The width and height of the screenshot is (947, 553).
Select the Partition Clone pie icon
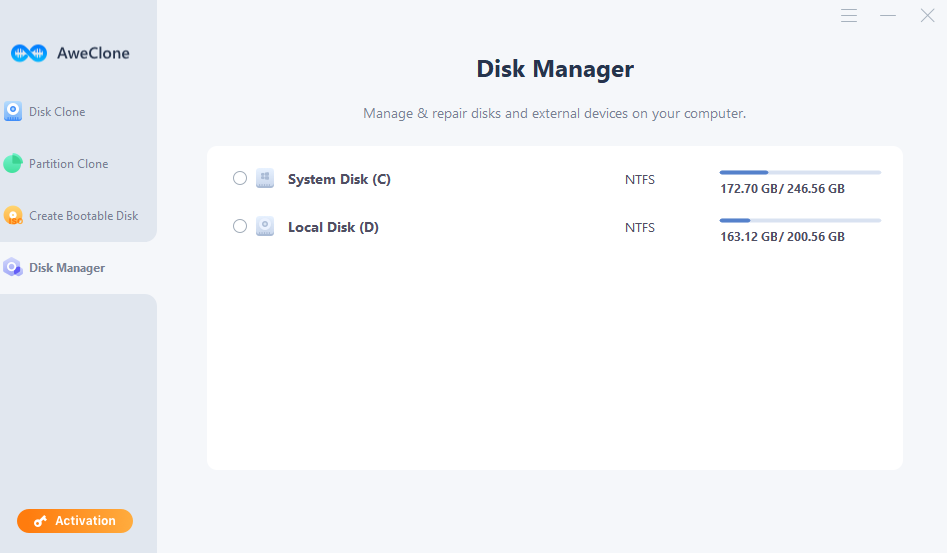[x=13, y=163]
